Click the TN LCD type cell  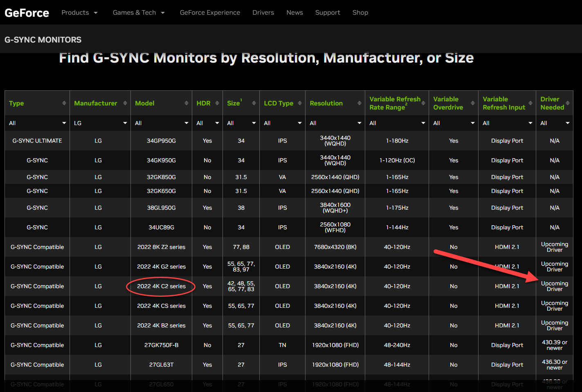tap(283, 345)
